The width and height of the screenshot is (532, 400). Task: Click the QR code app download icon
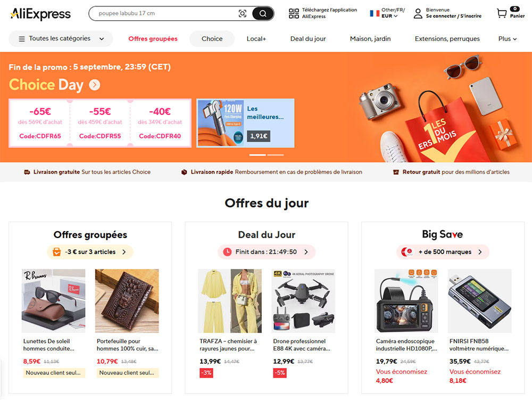pyautogui.click(x=294, y=13)
